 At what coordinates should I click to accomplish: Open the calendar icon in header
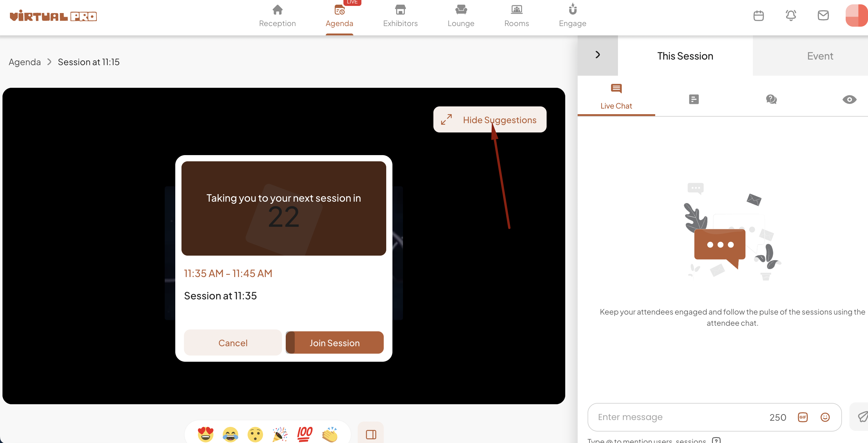click(x=758, y=16)
